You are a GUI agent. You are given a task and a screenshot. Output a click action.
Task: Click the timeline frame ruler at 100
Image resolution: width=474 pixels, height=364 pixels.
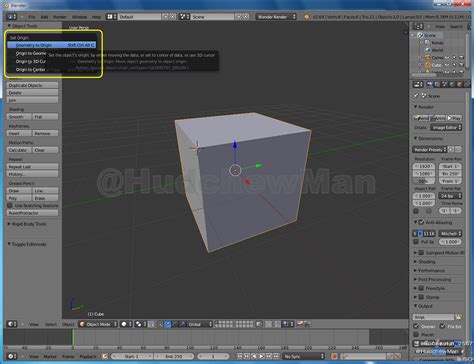coord(190,348)
